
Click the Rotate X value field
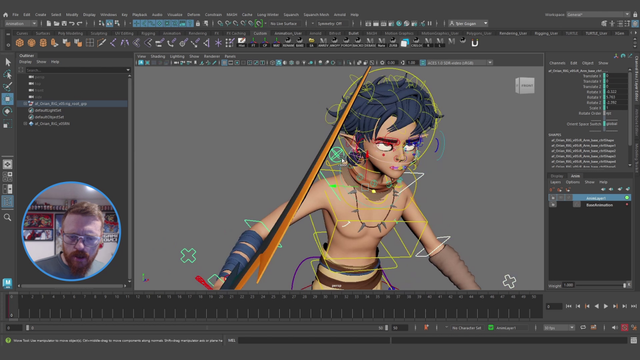point(616,92)
